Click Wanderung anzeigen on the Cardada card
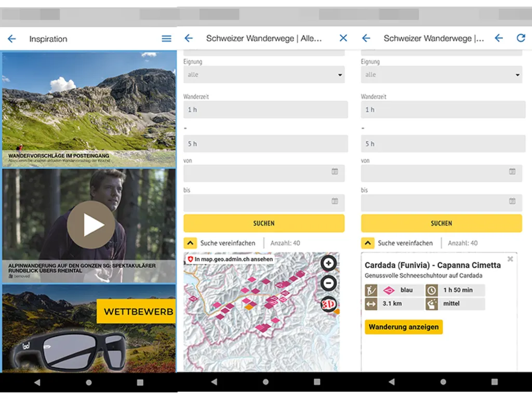The width and height of the screenshot is (532, 399). click(x=404, y=327)
